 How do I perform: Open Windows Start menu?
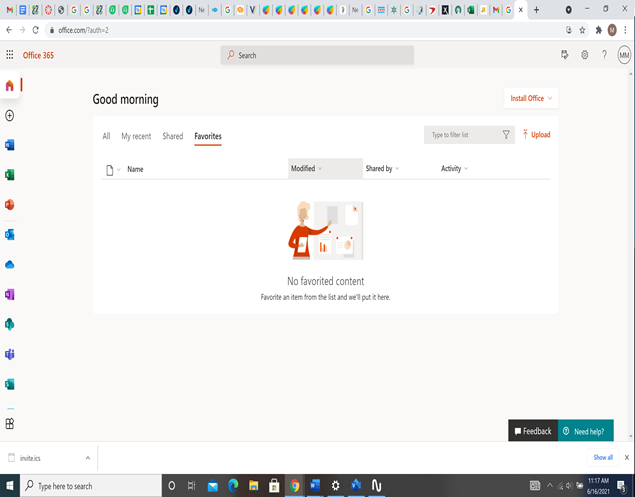10,485
